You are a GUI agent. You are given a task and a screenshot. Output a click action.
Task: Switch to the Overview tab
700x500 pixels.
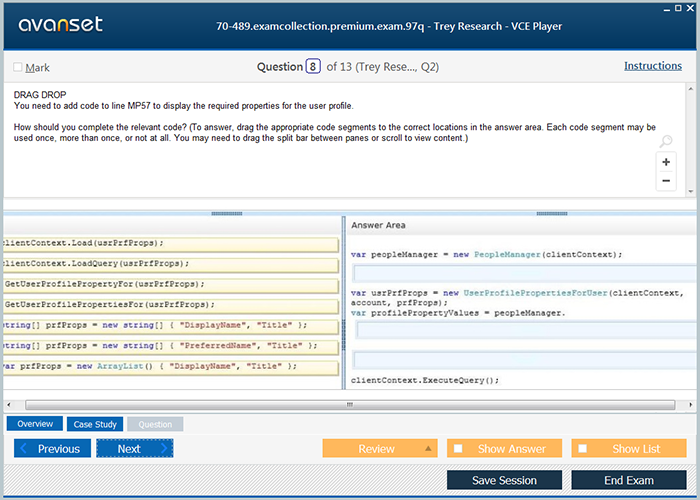pos(35,424)
